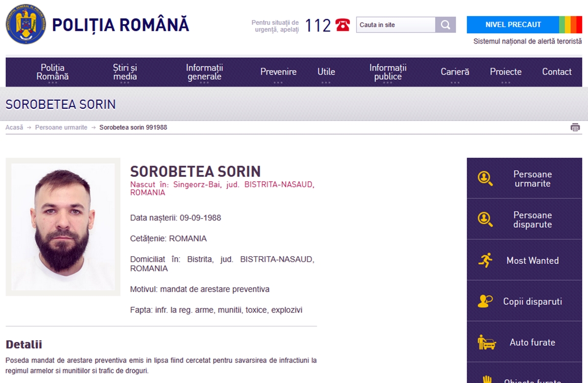The image size is (588, 383).
Task: Click the red telephone emergency icon
Action: coord(343,25)
